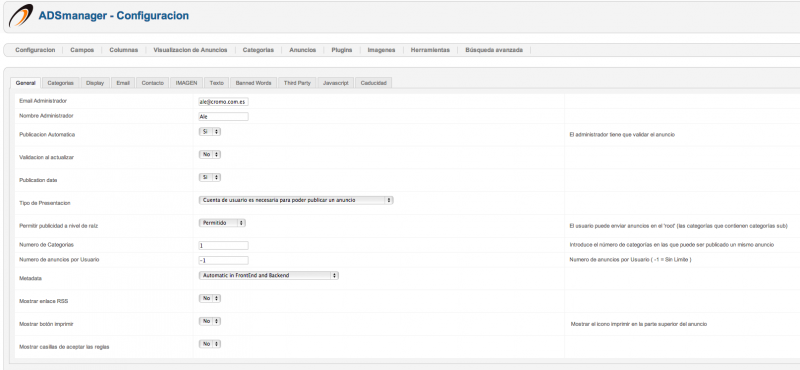Open the Columnas menu item
800x370 pixels.
123,50
